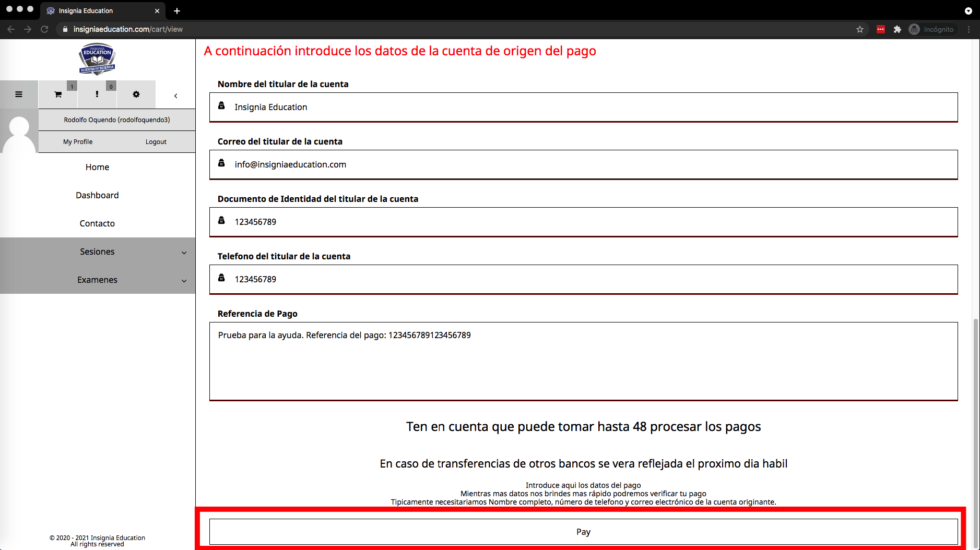Open Chrome three-dot options menu

(x=969, y=29)
